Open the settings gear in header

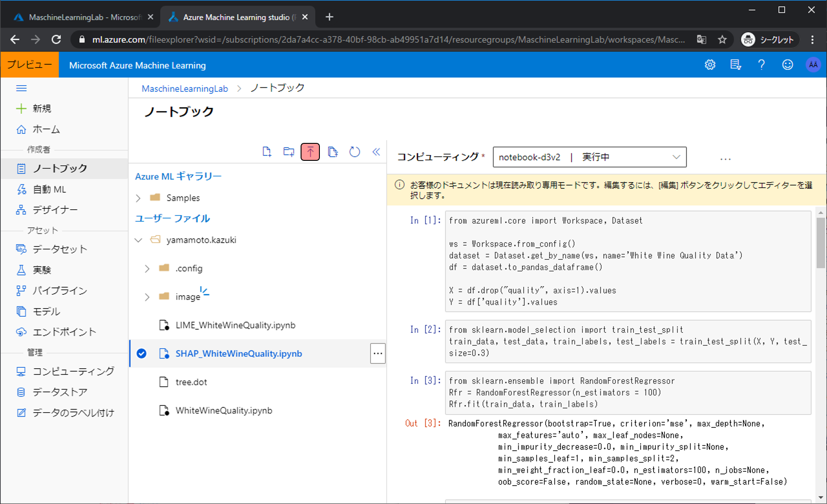pyautogui.click(x=710, y=65)
